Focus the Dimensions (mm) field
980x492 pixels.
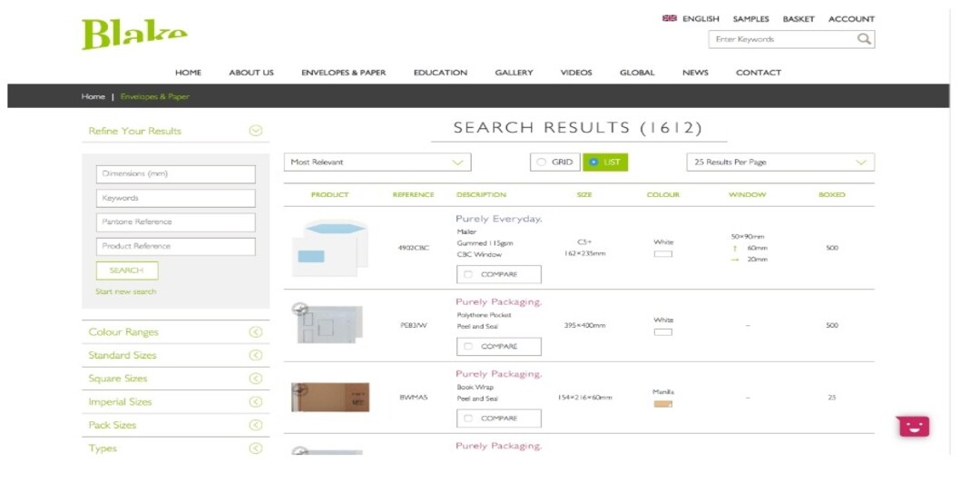coord(176,173)
